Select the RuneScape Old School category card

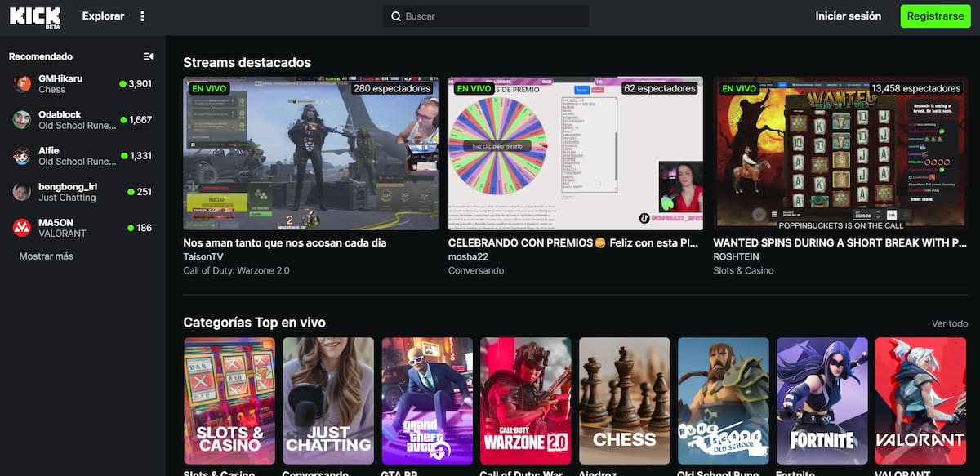click(724, 401)
